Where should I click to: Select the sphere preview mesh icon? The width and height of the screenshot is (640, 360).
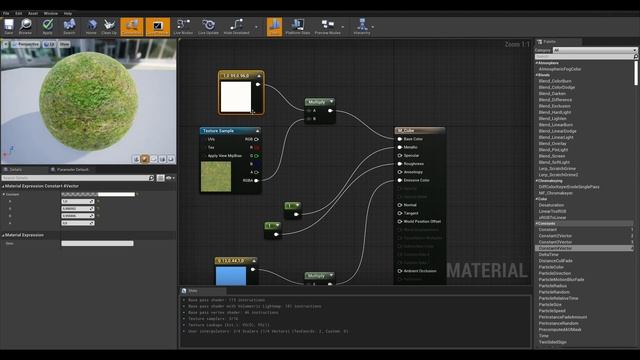point(145,159)
